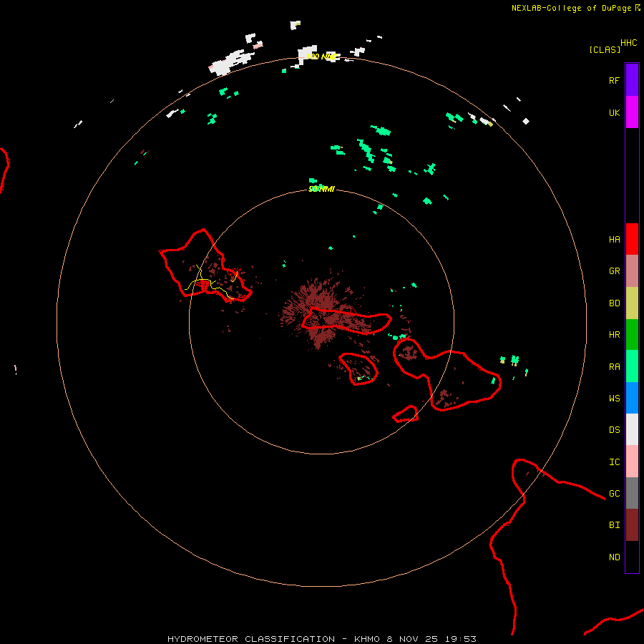
Task: Click the gray GC legend swatch
Action: (x=632, y=493)
